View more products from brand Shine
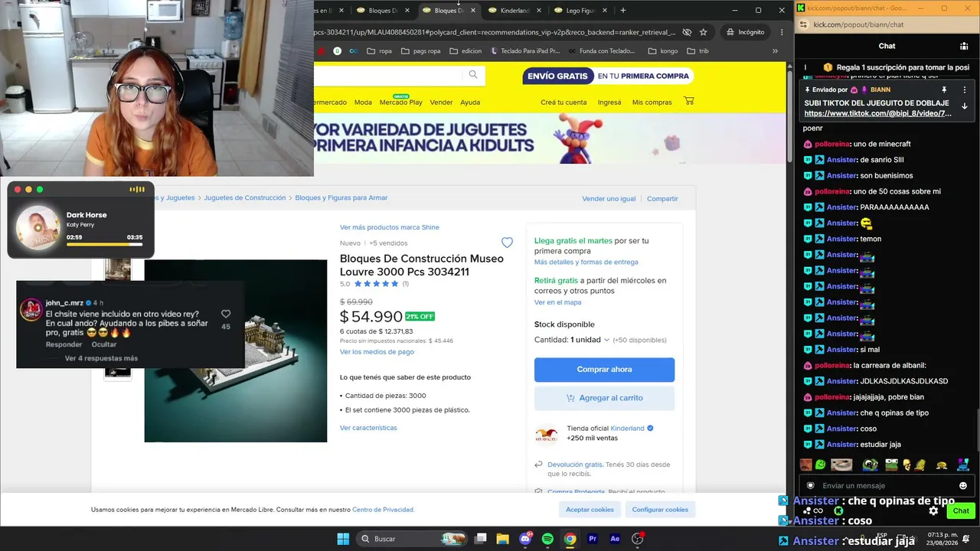Image resolution: width=980 pixels, height=551 pixels. click(x=390, y=227)
